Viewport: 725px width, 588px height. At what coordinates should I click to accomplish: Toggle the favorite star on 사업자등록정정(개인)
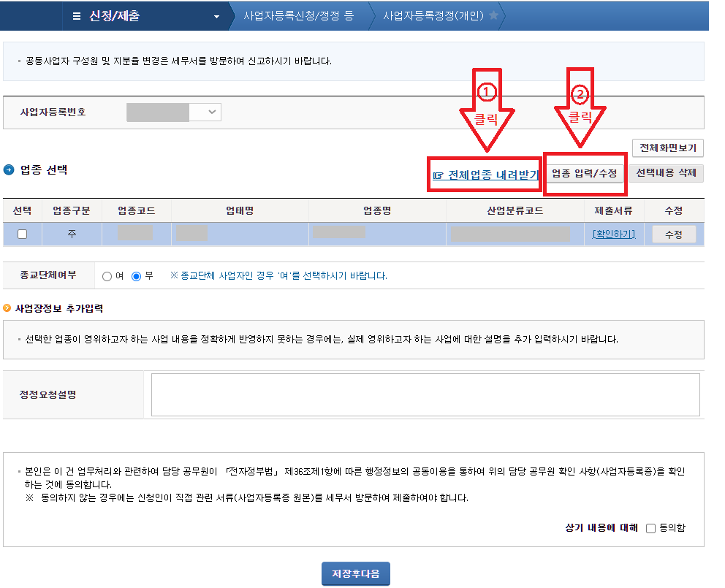pyautogui.click(x=493, y=15)
